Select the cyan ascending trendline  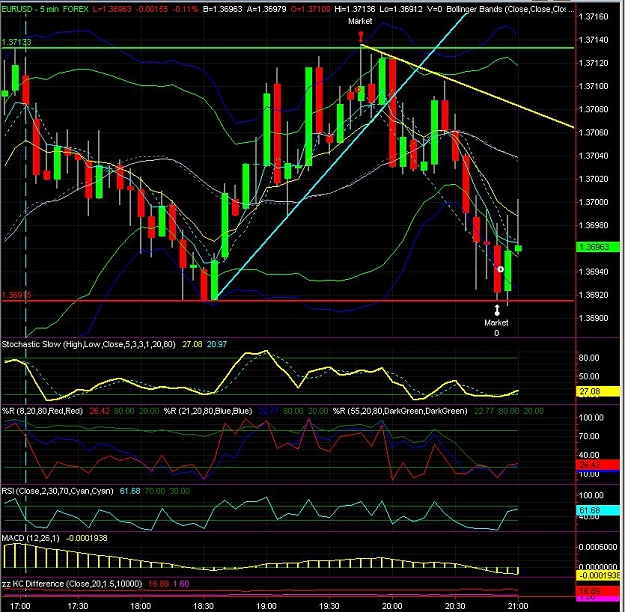341,157
